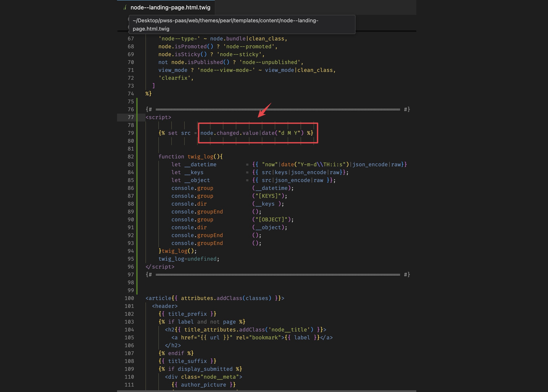Select the node--landing-page.html.twig editor tab

click(x=166, y=7)
